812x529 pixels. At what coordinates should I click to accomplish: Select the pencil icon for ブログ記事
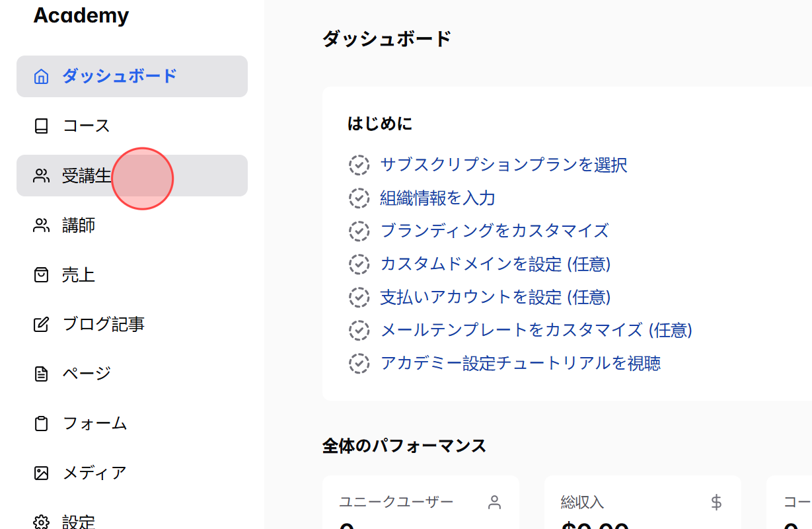(41, 324)
